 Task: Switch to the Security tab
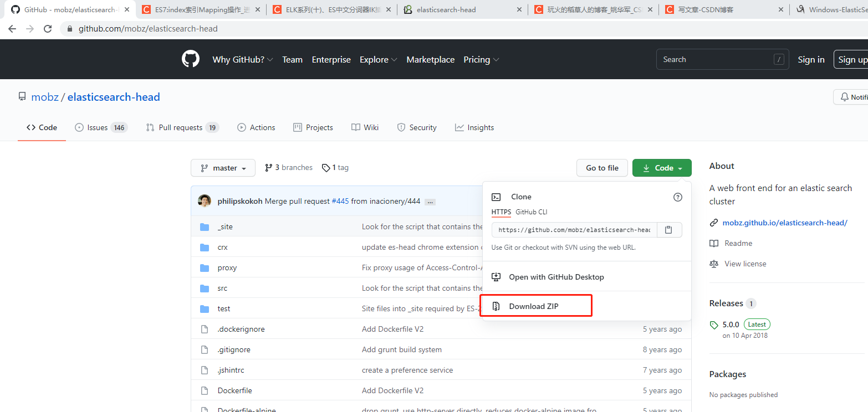[x=417, y=127]
